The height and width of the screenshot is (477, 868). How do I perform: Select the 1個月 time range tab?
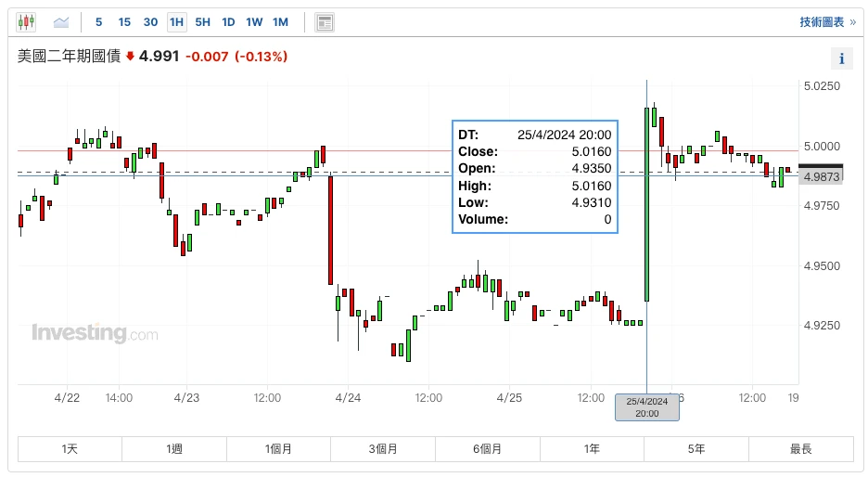(x=278, y=449)
